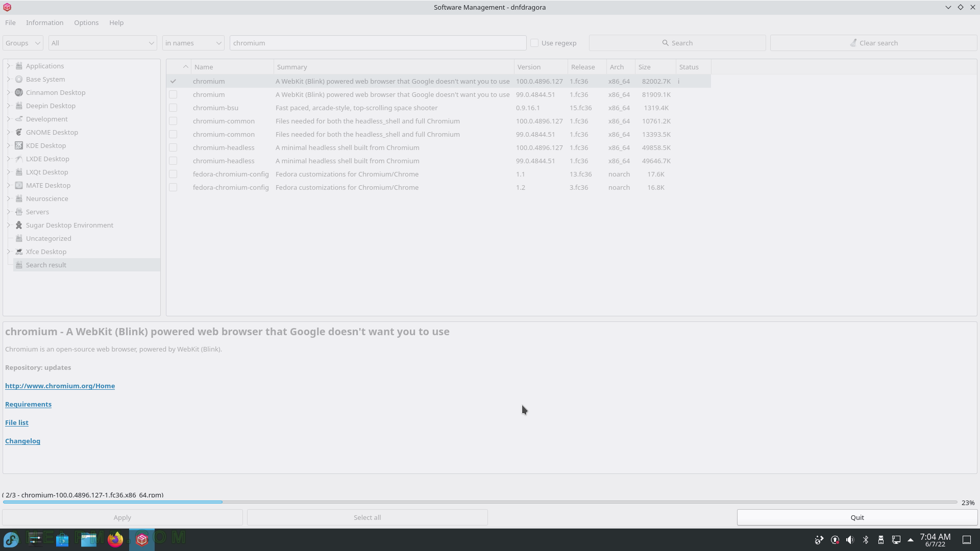
Task: Click the Quit button
Action: point(857,517)
